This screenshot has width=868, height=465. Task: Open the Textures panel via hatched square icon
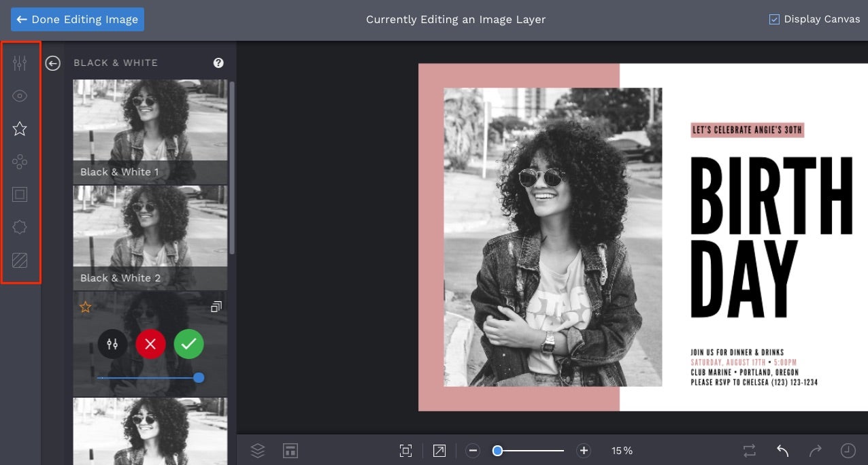(x=19, y=260)
